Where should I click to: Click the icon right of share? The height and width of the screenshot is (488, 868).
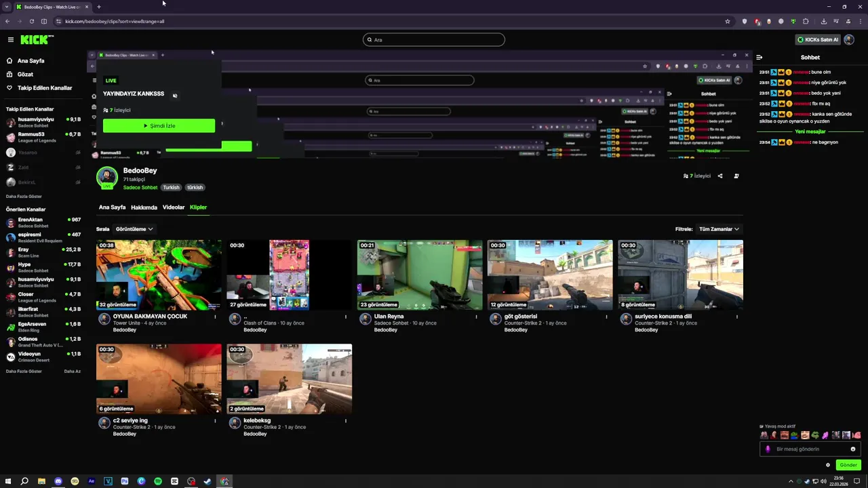736,176
